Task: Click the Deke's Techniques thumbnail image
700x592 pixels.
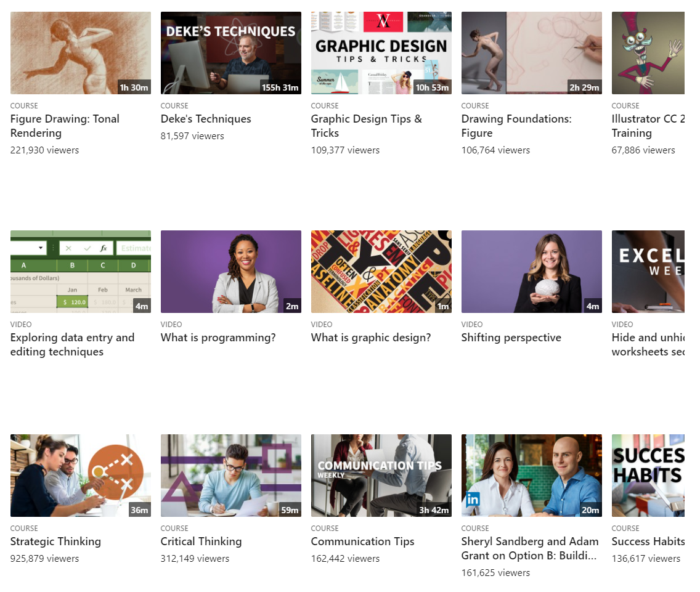Action: click(230, 52)
